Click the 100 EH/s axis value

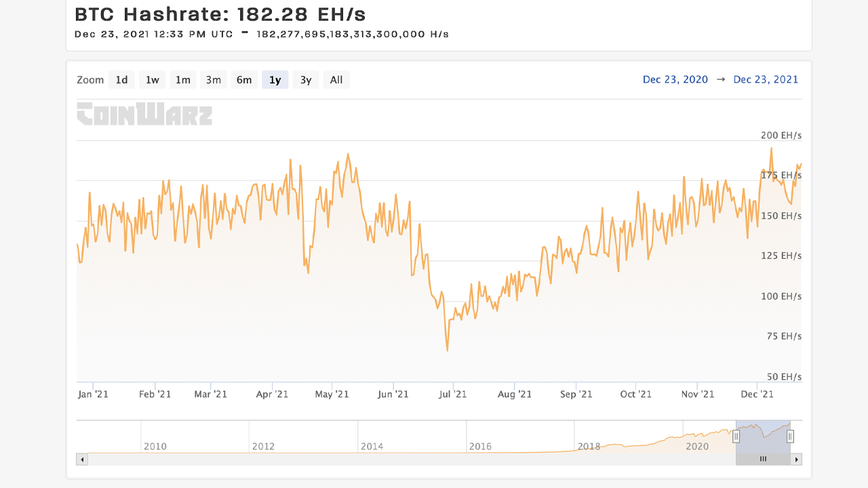coord(781,296)
